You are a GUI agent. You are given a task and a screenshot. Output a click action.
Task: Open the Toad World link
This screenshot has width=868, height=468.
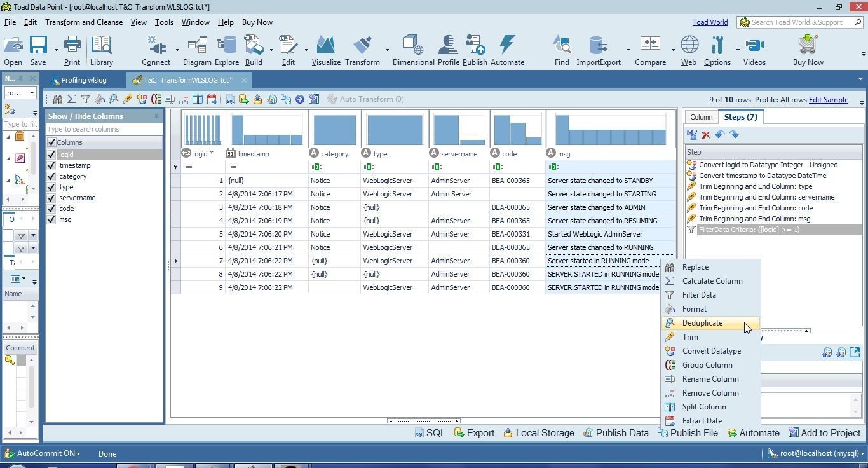click(x=710, y=22)
